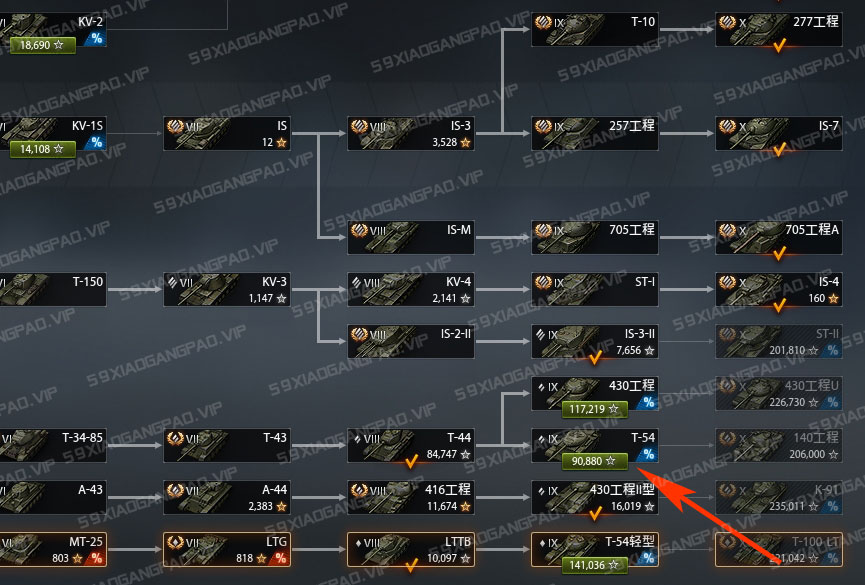Click the blue % discount badge on KV-2
Image resolution: width=865 pixels, height=585 pixels.
[97, 38]
